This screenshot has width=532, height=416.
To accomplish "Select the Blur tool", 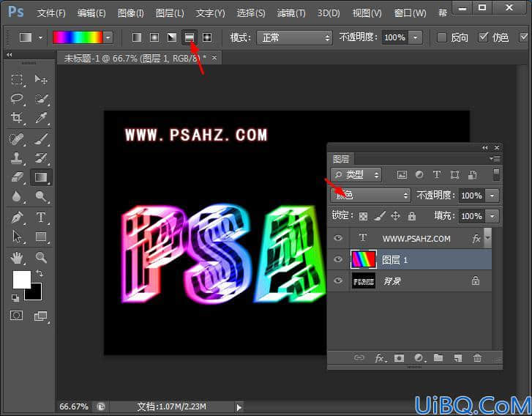I will tap(17, 196).
